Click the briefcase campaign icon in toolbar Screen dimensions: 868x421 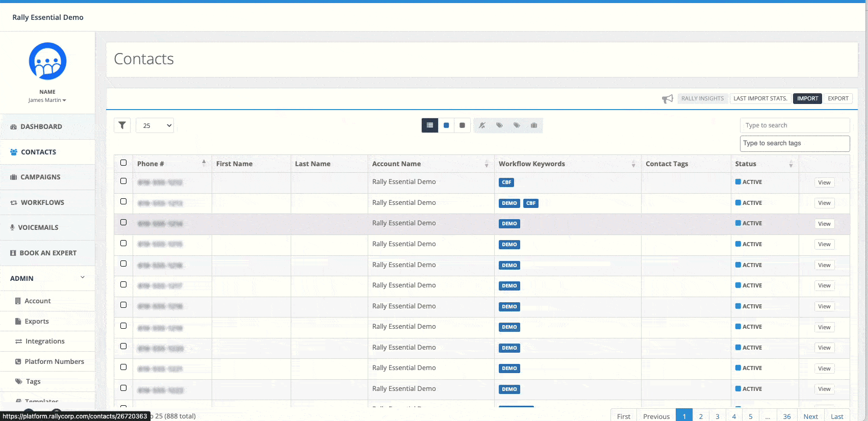[534, 125]
